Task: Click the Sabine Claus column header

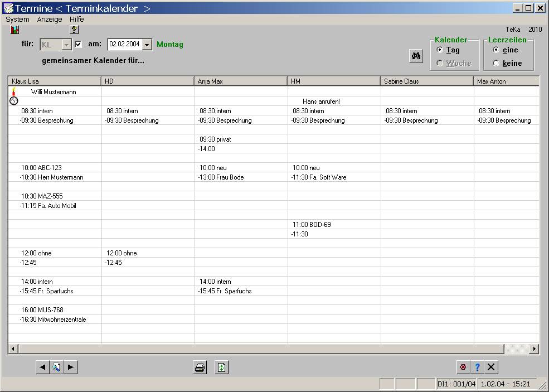Action: (427, 81)
